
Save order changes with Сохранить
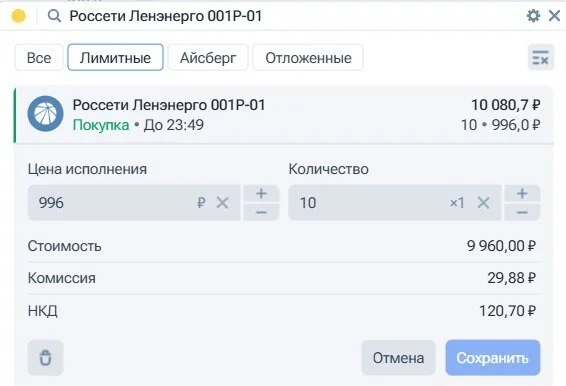tap(493, 358)
